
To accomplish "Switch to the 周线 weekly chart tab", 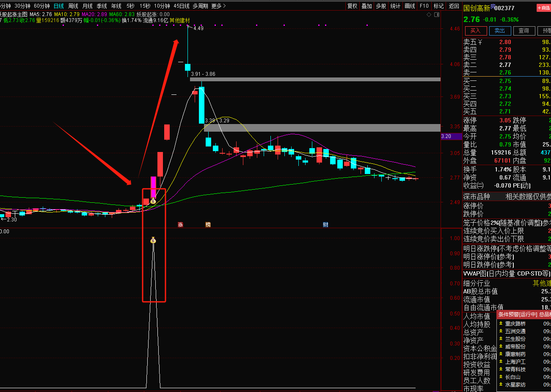I will pyautogui.click(x=73, y=6).
